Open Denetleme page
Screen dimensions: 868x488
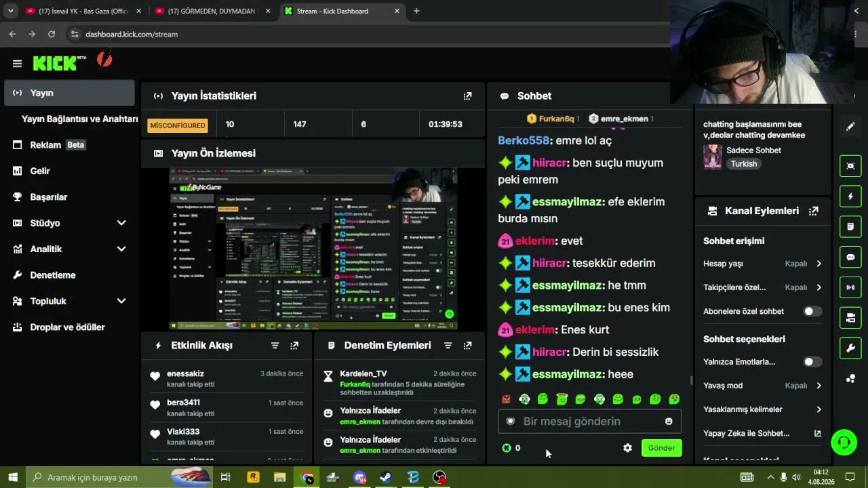coord(69,275)
